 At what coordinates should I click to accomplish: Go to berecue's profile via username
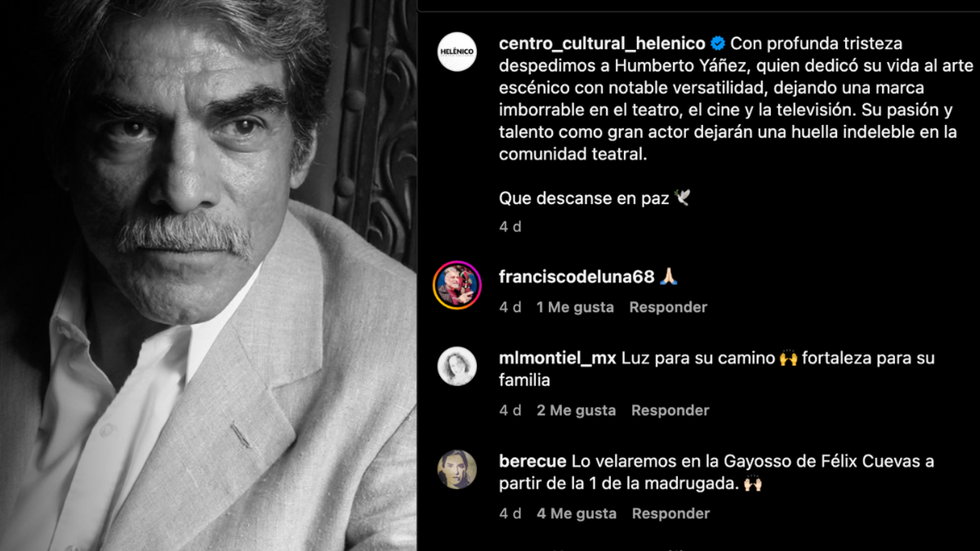(x=532, y=461)
